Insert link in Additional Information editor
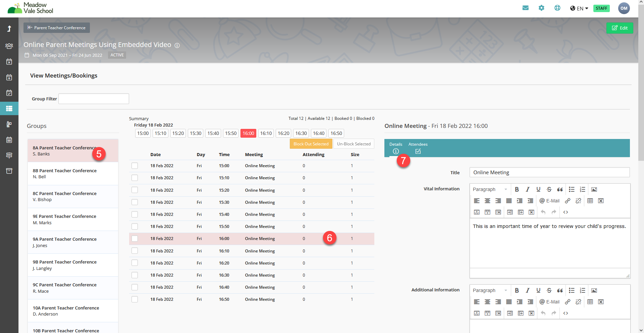The image size is (644, 333). [568, 302]
